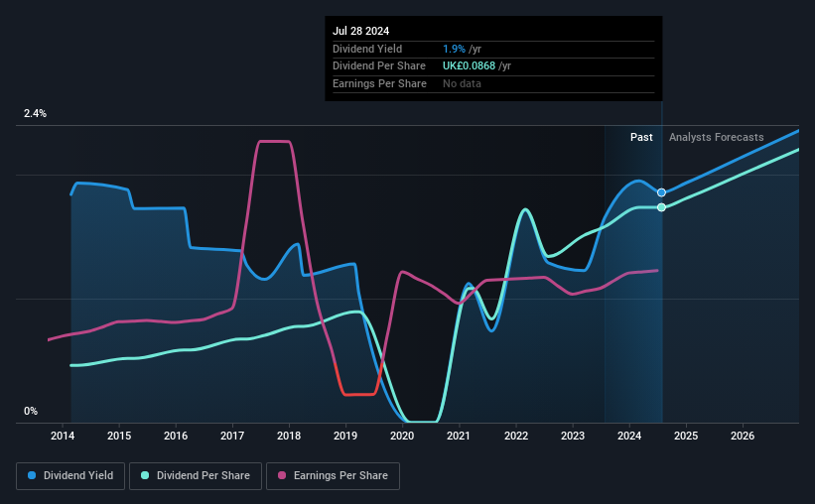Click the 2023 x-axis label
The height and width of the screenshot is (504, 815).
pyautogui.click(x=573, y=436)
